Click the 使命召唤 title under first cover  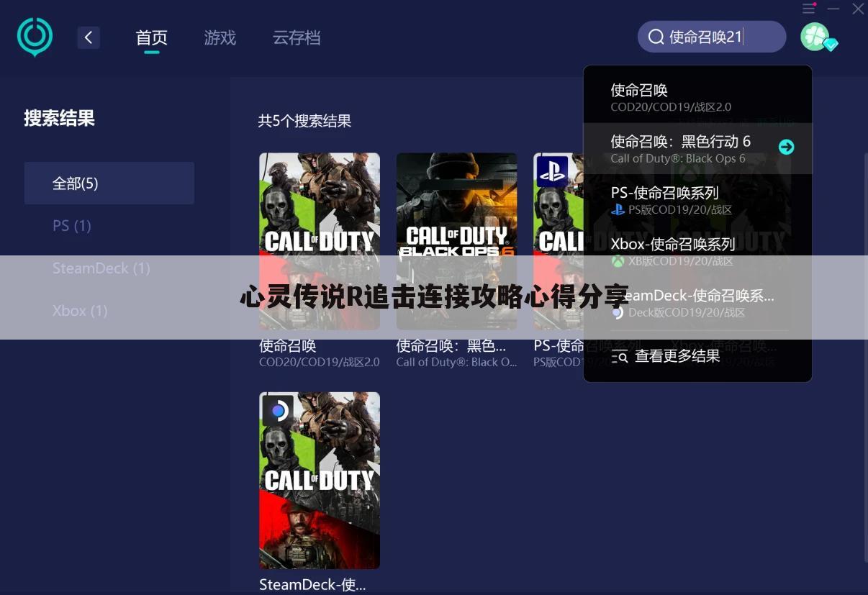(x=288, y=345)
